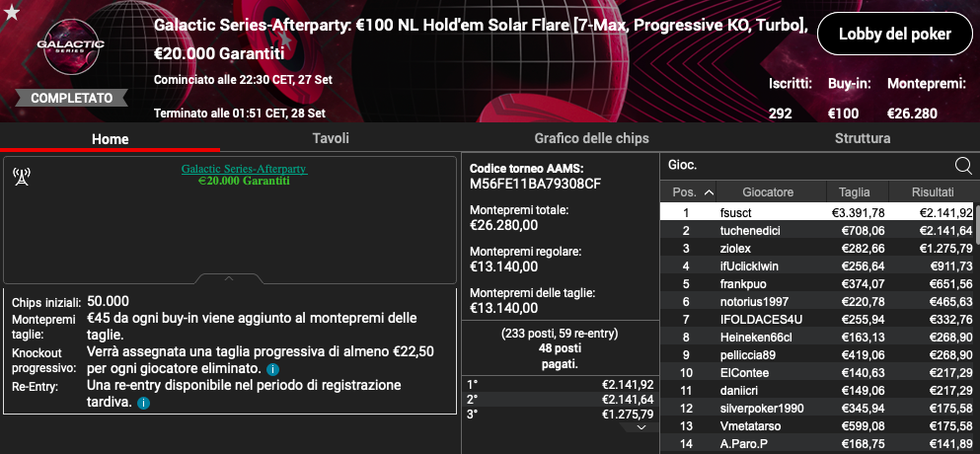Image resolution: width=980 pixels, height=454 pixels.
Task: Sort by the Risultati column header
Action: click(x=932, y=192)
